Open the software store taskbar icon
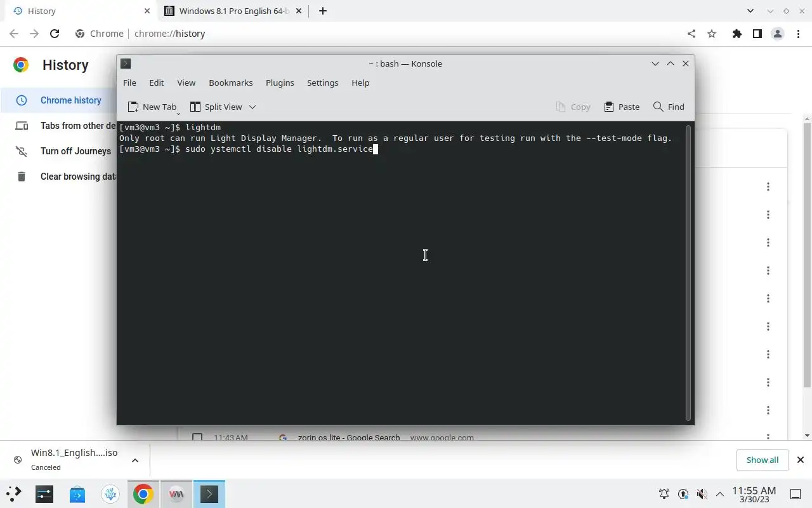Screen dimensions: 812x508 tap(77, 493)
